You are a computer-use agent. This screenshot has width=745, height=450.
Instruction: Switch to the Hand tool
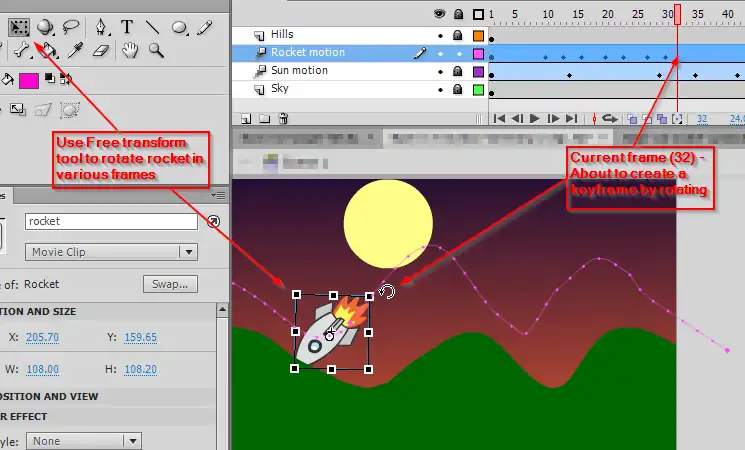coord(130,50)
